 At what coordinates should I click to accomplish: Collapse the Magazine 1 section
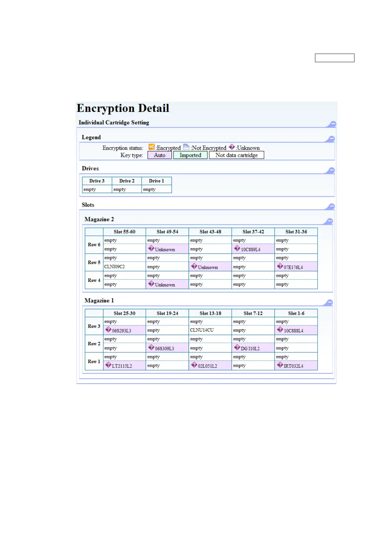[329, 302]
